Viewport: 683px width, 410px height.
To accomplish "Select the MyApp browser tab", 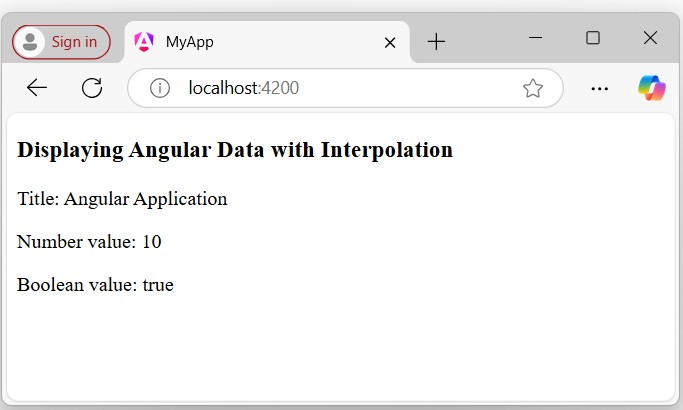I will [x=260, y=42].
